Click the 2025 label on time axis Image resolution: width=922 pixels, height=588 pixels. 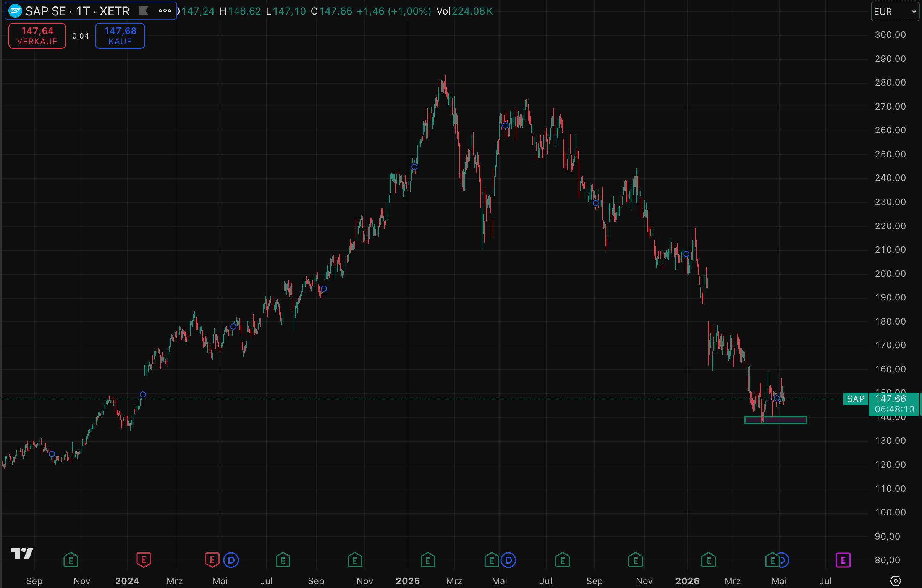408,581
